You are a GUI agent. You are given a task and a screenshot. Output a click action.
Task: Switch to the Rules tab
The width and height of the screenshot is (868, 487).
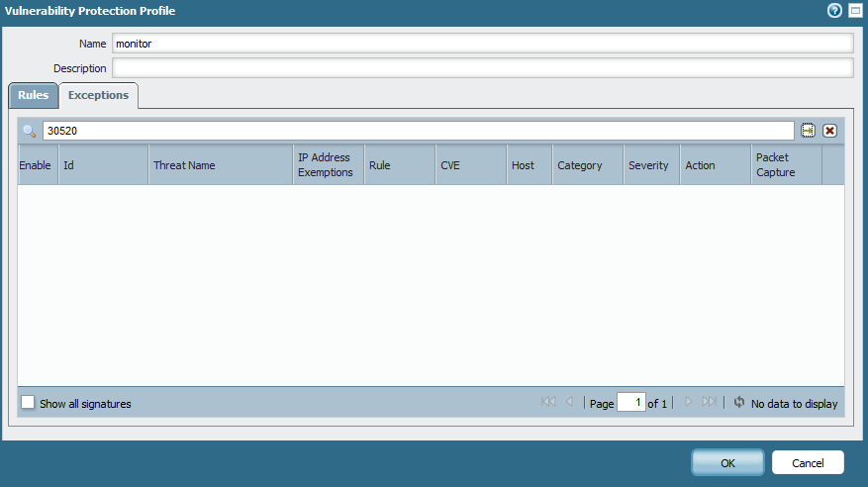coord(34,95)
